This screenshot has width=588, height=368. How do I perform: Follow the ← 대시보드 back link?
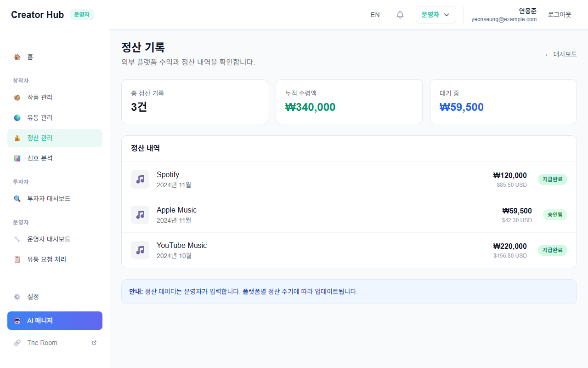point(560,54)
